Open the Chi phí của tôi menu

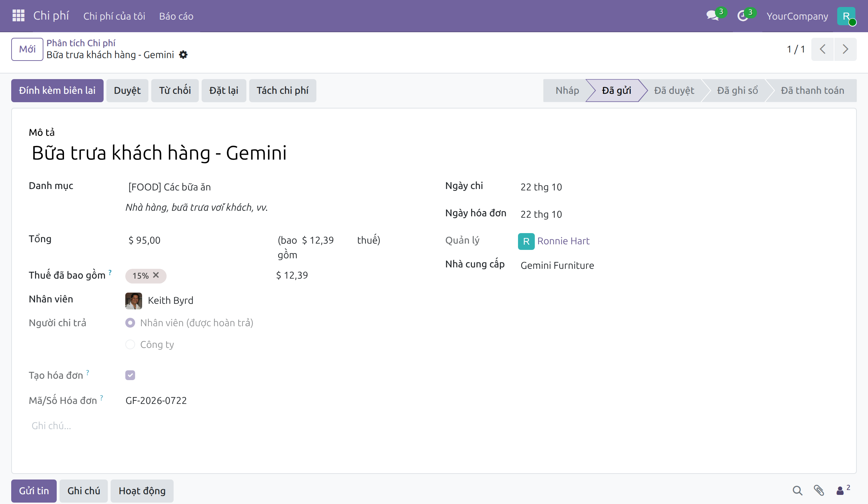pyautogui.click(x=114, y=16)
